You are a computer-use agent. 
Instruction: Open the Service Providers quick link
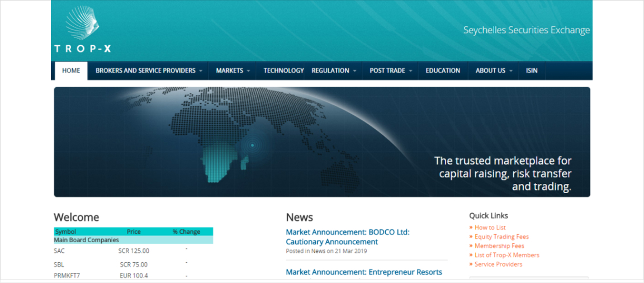click(499, 265)
